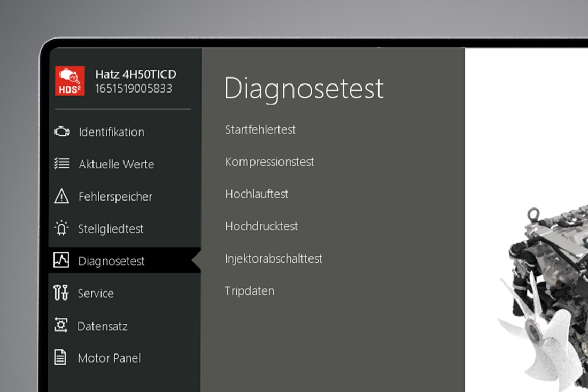Choose Injektorabschalttest

(x=274, y=259)
